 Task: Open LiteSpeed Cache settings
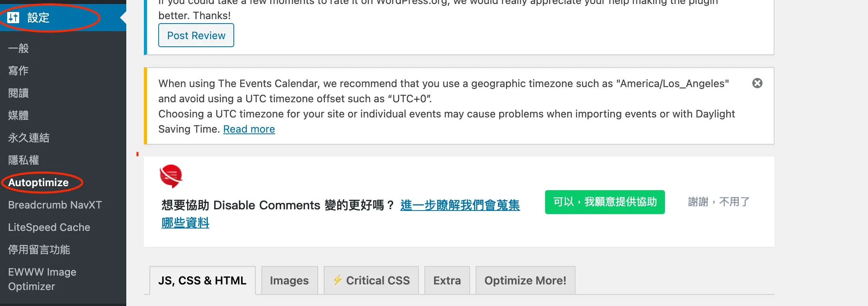tap(49, 227)
